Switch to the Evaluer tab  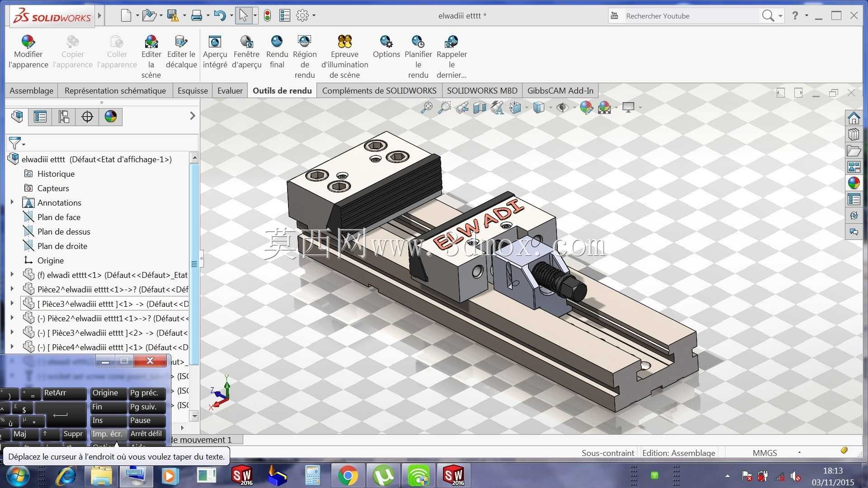point(230,90)
